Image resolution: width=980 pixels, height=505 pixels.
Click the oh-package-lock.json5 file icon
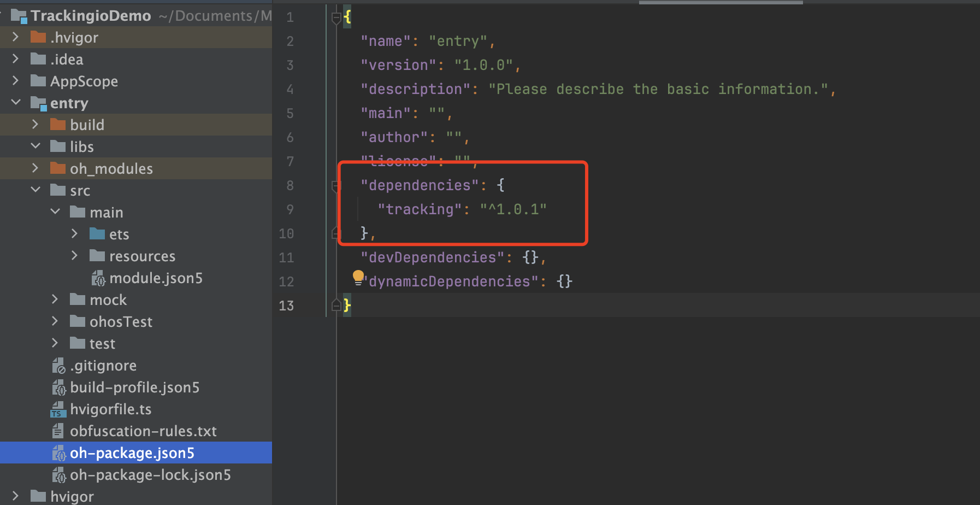(x=59, y=474)
